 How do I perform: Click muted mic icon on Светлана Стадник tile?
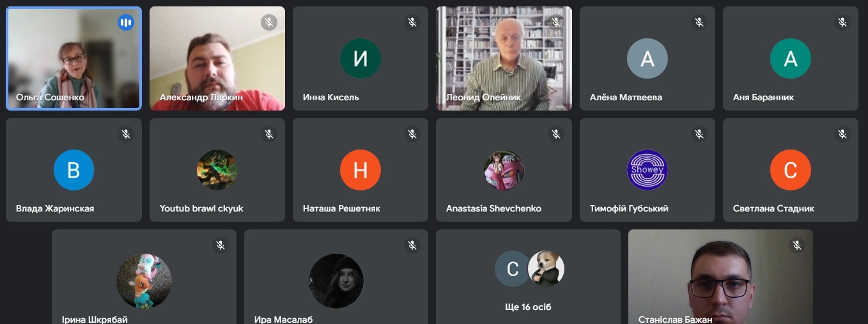842,134
